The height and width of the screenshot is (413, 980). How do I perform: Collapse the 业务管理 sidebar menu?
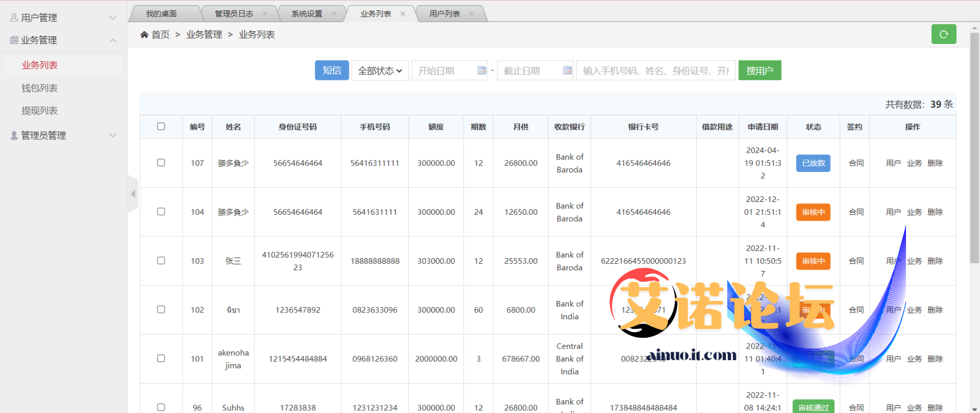[x=63, y=40]
